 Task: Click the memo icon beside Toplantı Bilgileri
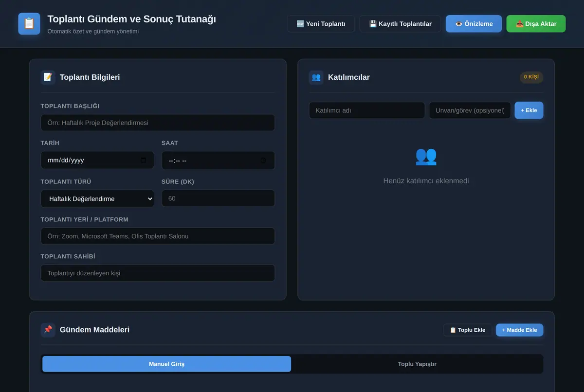pos(48,77)
